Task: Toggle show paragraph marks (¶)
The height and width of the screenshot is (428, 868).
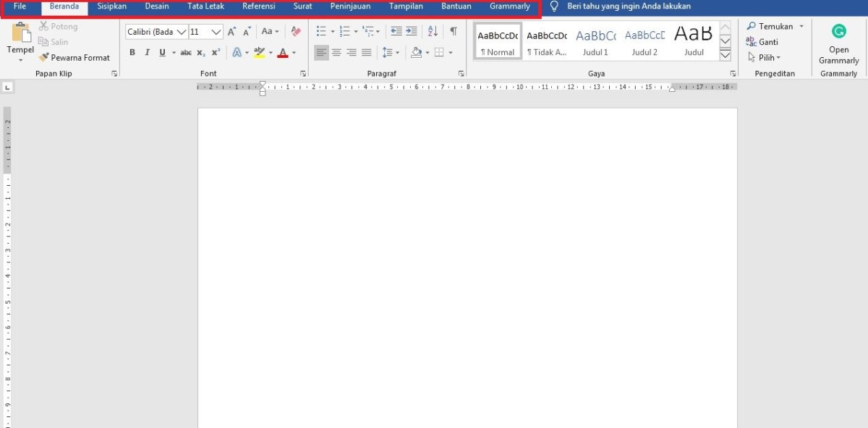Action: tap(454, 32)
